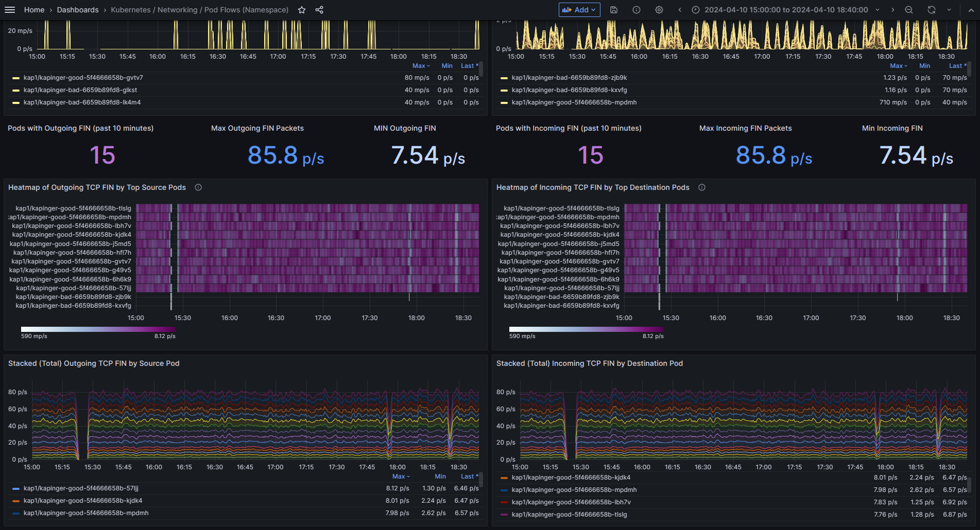Open dashboard insights info icon
This screenshot has height=530, width=980.
pos(637,10)
